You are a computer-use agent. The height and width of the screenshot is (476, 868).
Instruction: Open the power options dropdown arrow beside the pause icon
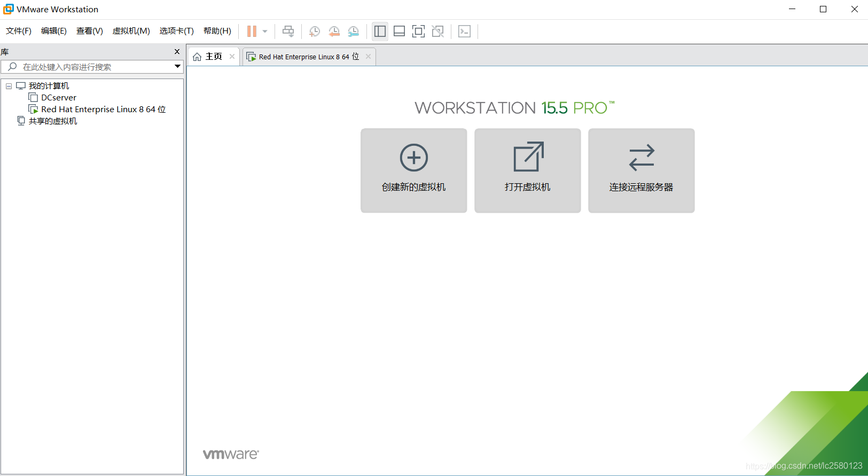pos(265,32)
